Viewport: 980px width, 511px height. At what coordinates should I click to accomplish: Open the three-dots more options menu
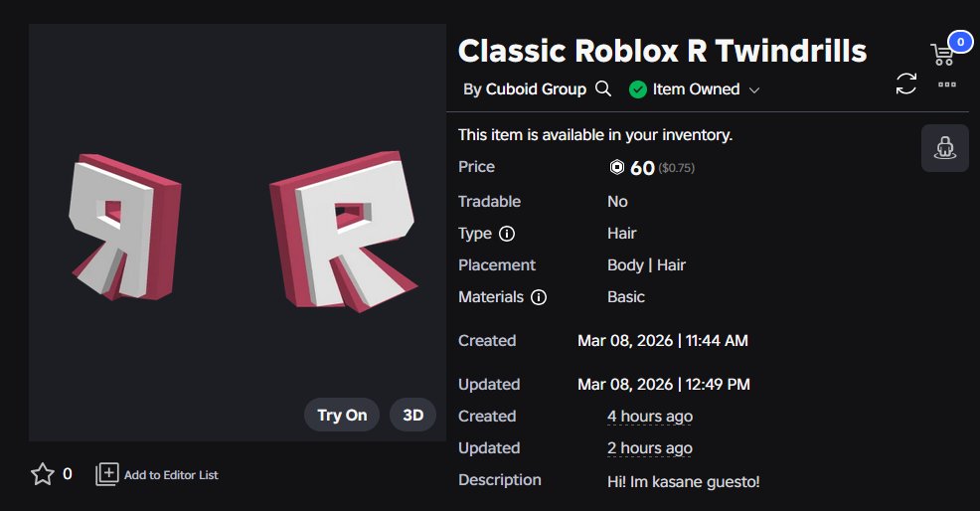947,85
